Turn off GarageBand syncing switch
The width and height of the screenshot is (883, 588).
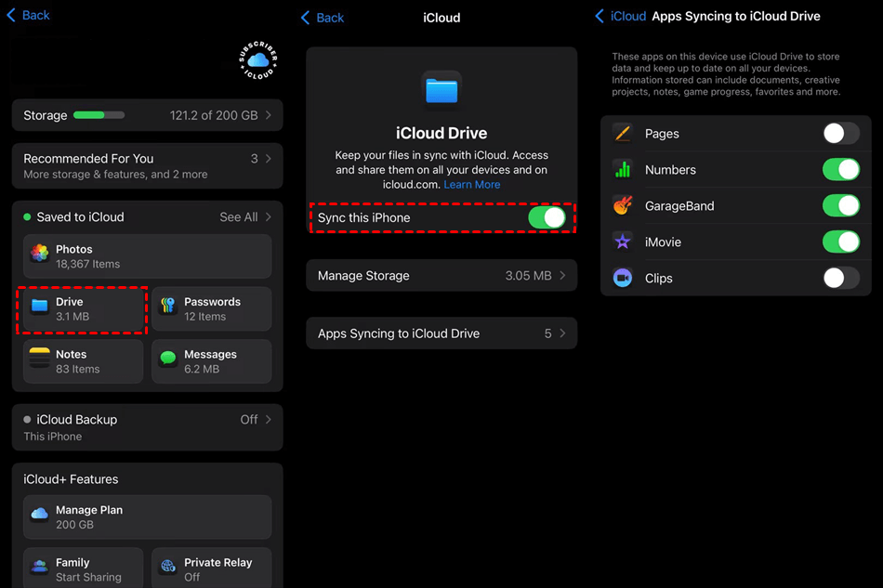pyautogui.click(x=841, y=205)
